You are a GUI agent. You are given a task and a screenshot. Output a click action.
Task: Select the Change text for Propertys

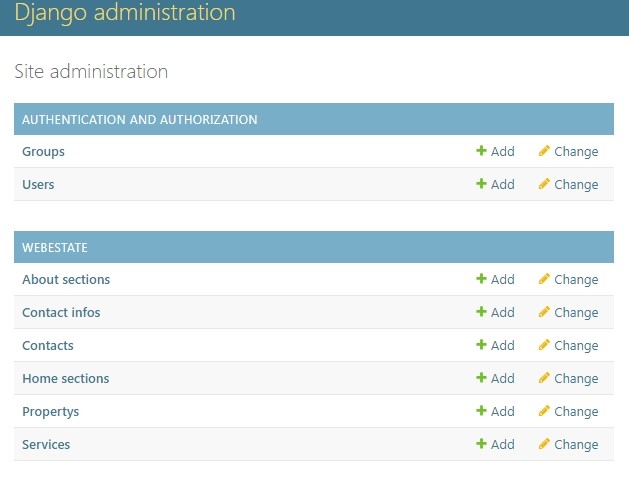(x=576, y=412)
